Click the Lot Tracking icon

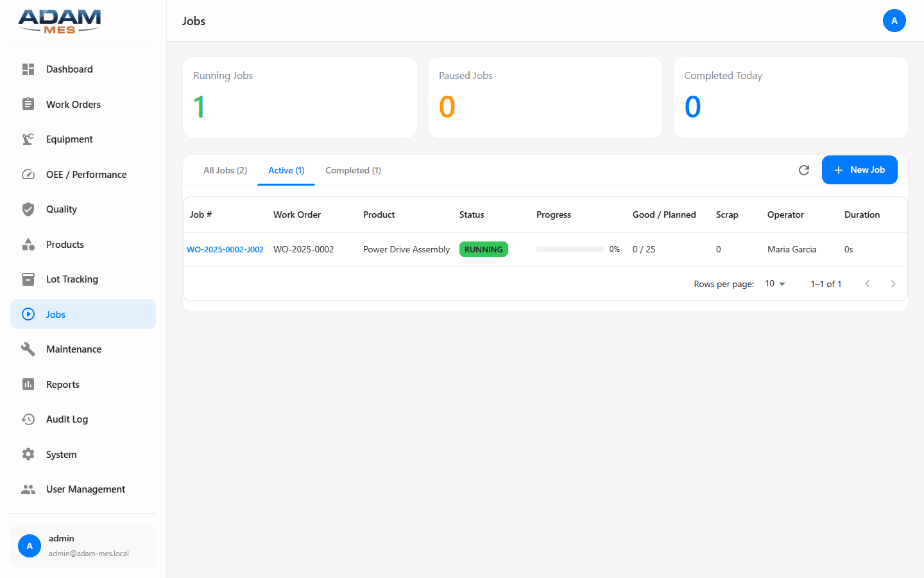(28, 279)
